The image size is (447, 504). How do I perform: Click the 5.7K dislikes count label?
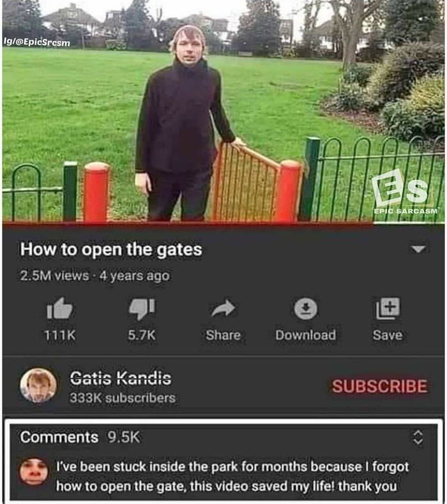click(142, 335)
